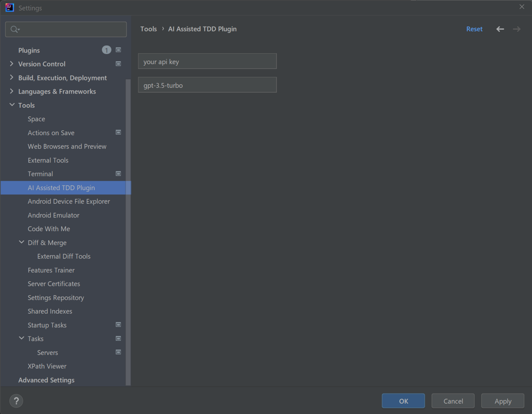532x414 pixels.
Task: Open Advanced Settings page
Action: (46, 380)
